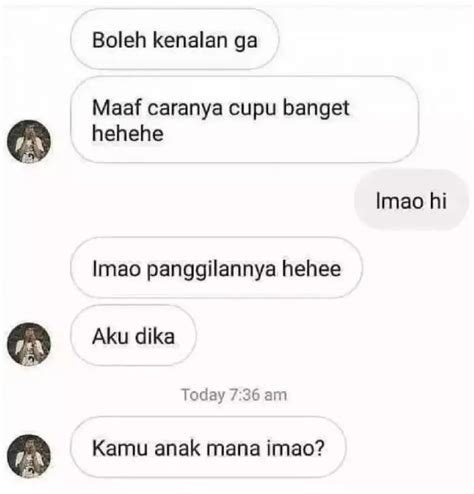The image size is (474, 494).
Task: Tap the 'Aku dika' message bubble
Action: click(133, 336)
